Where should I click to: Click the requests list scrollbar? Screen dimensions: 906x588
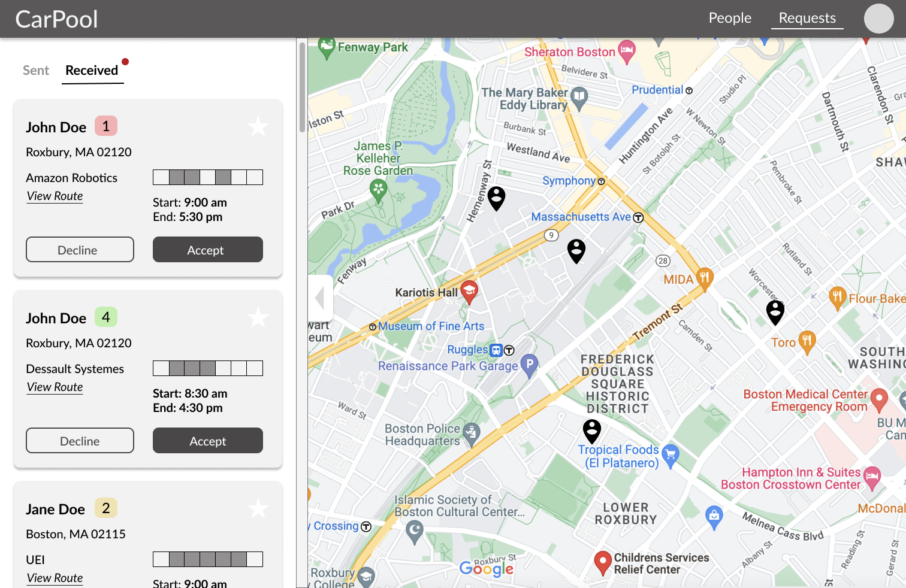302,87
